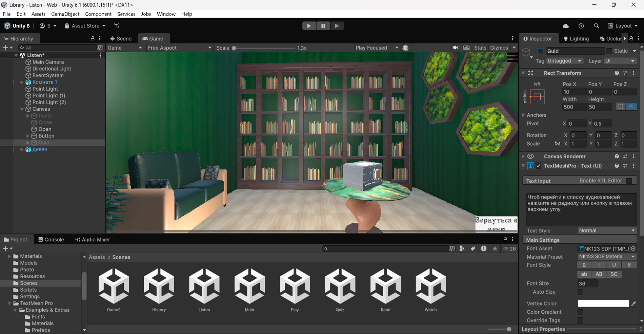This screenshot has width=644, height=334.
Task: Pick vertex color with the eyedropper icon
Action: pyautogui.click(x=633, y=303)
